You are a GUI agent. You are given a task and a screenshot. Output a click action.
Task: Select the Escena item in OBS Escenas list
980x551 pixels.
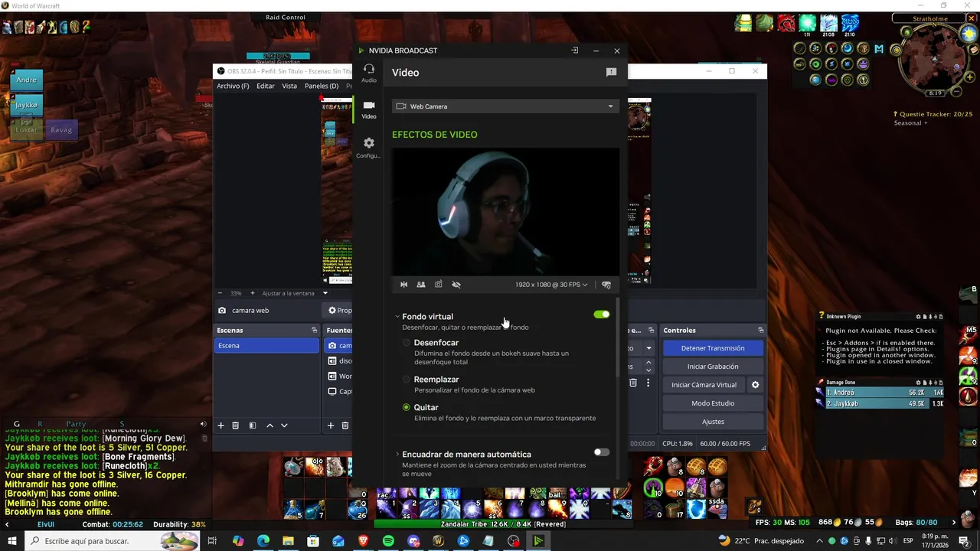click(266, 346)
